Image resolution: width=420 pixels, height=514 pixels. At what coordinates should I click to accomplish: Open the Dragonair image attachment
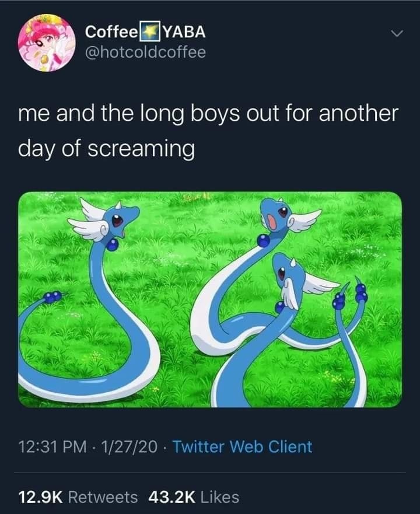tap(210, 299)
